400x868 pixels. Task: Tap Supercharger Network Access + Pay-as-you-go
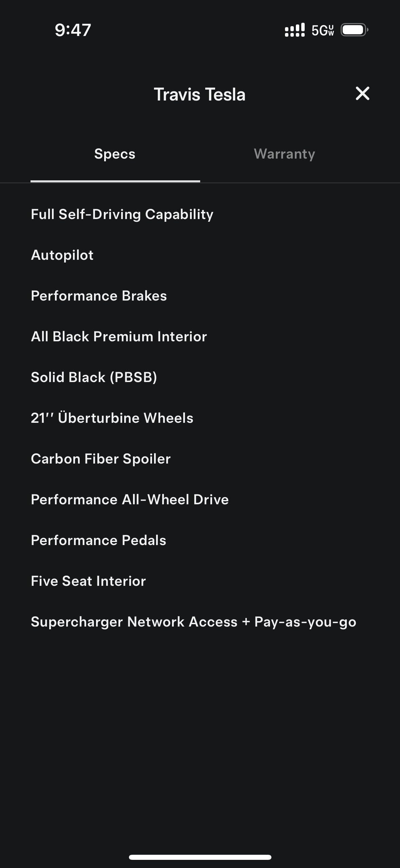[x=193, y=622]
